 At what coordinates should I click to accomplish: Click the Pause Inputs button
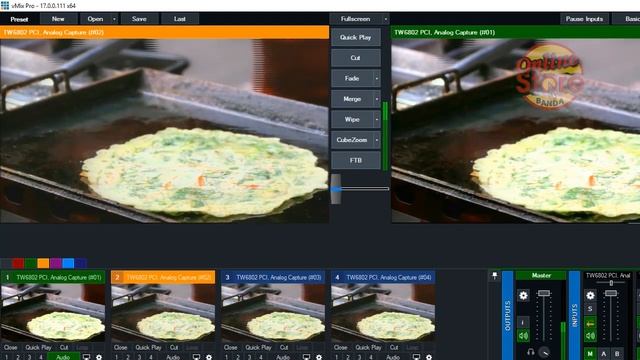click(584, 19)
